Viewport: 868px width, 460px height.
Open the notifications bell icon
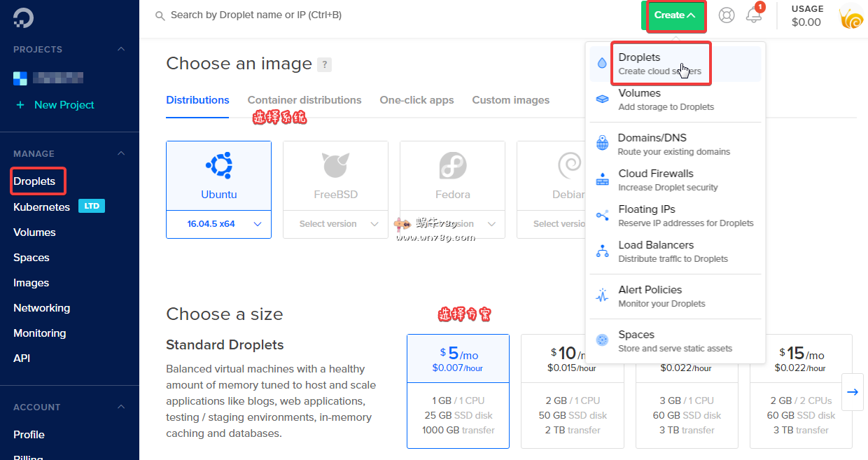(754, 15)
